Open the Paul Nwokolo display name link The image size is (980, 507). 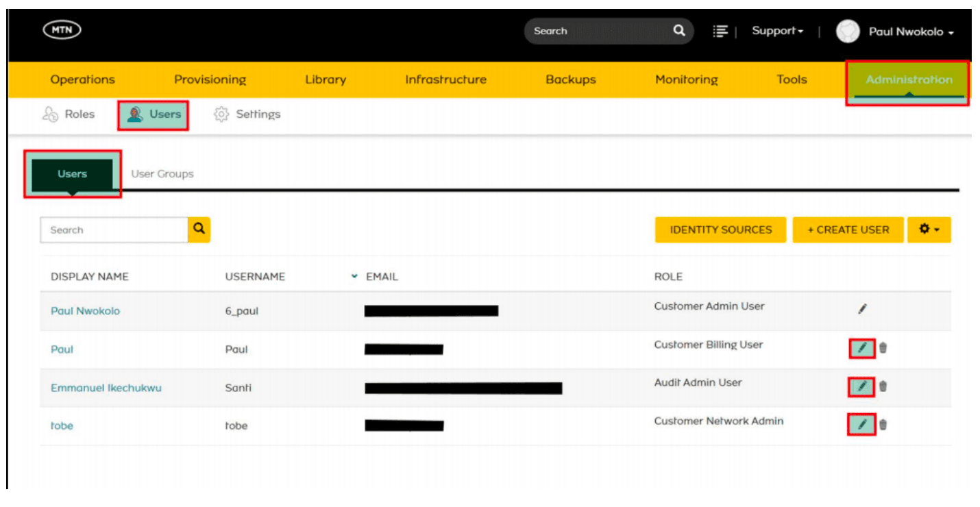85,310
